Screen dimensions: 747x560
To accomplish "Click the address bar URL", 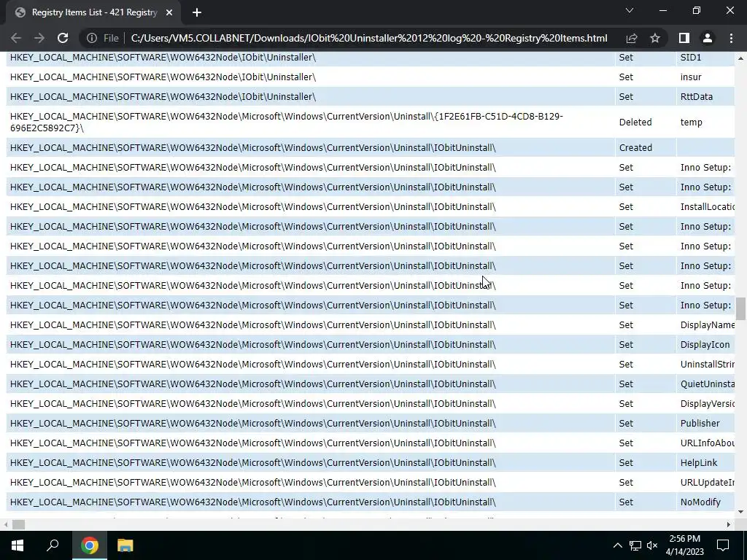I will (368, 38).
